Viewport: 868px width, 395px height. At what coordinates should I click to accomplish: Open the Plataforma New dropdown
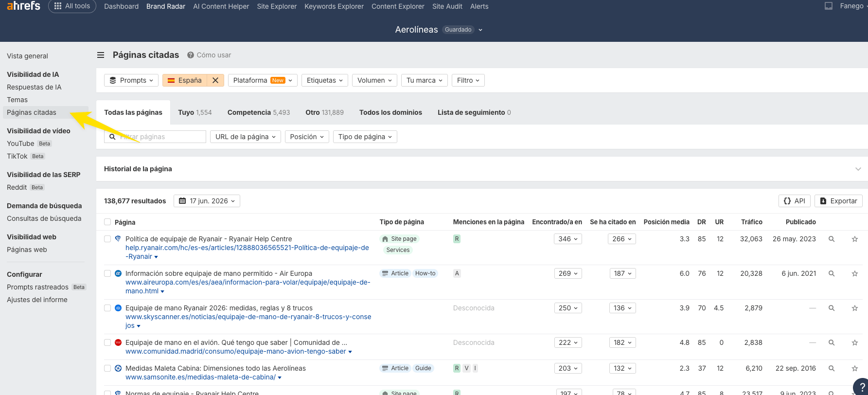(263, 80)
